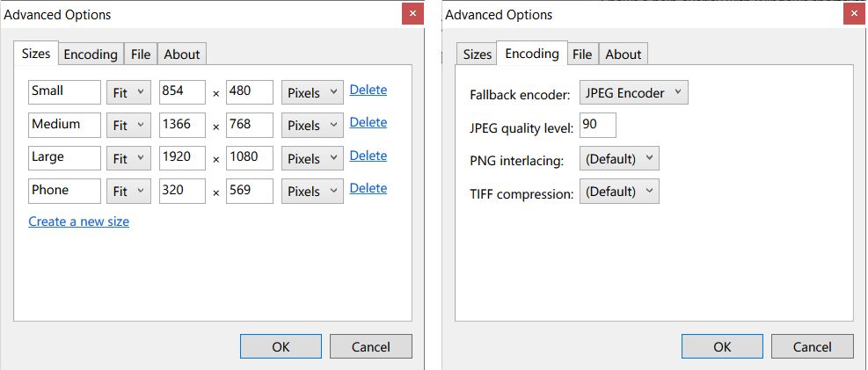
Task: Switch to the Encoding tab in left dialog
Action: click(x=91, y=54)
